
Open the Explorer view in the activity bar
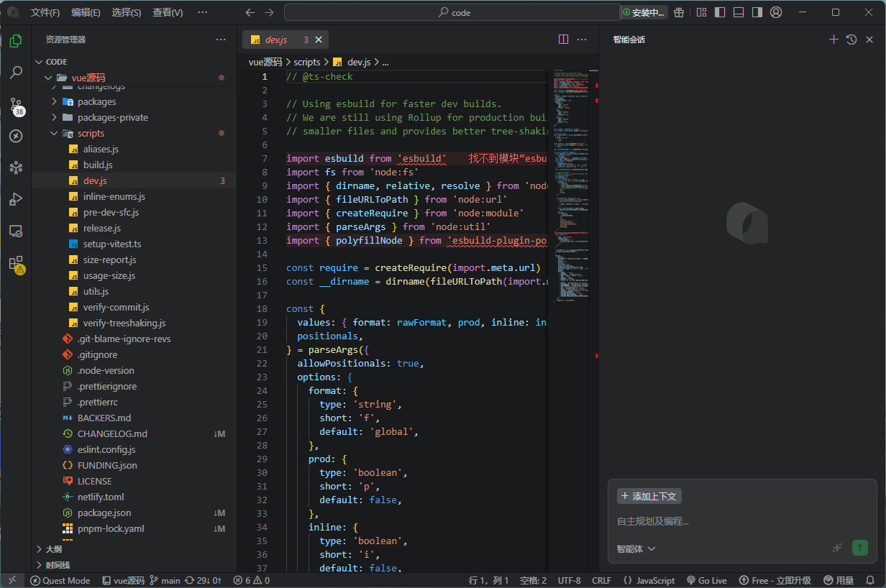(x=16, y=41)
